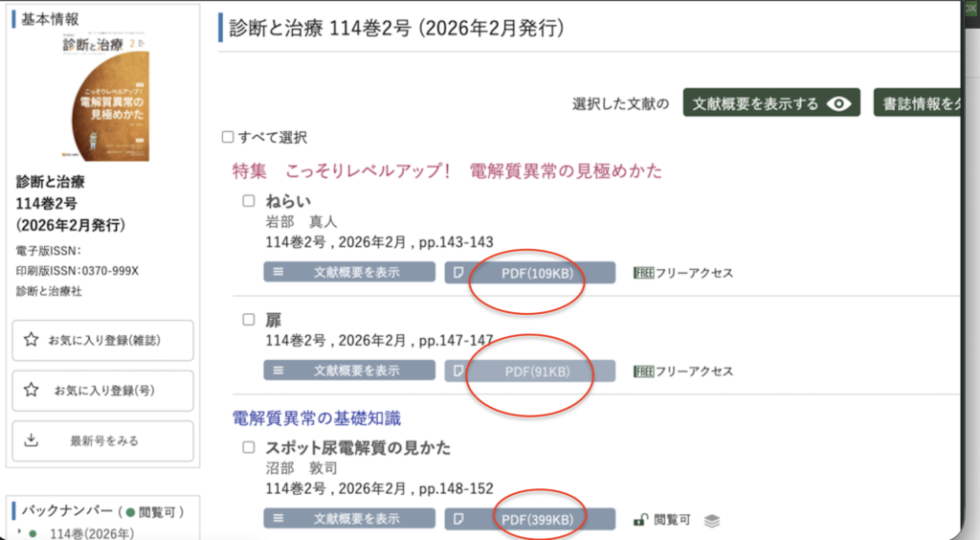Tick the スポット尿電解質の見かた checkbox

[249, 447]
